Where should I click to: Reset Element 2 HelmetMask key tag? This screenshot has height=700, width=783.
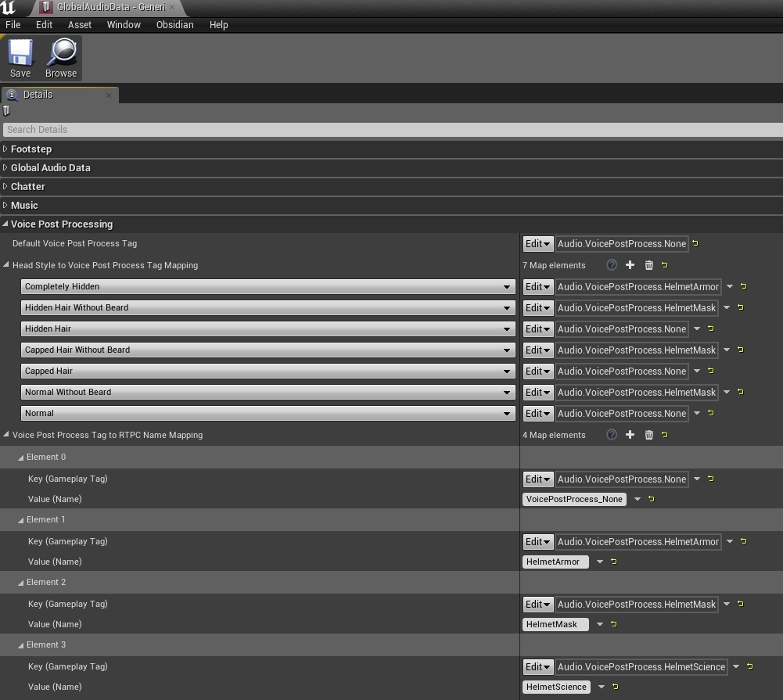741,604
